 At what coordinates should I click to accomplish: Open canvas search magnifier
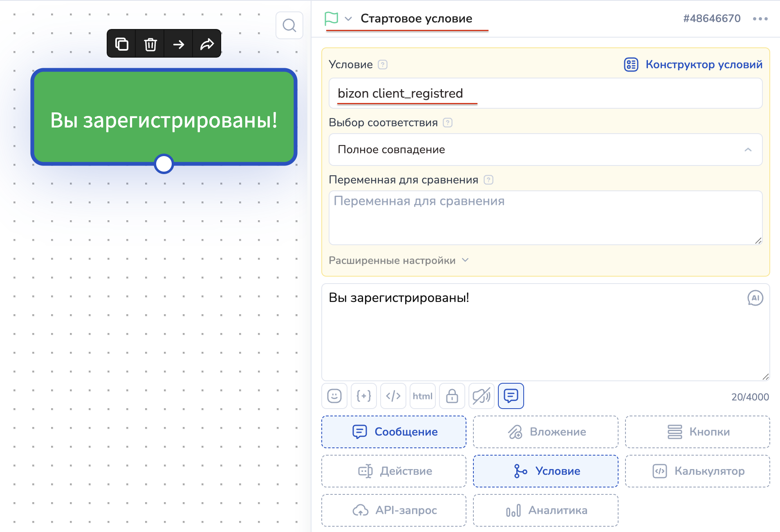(x=289, y=25)
